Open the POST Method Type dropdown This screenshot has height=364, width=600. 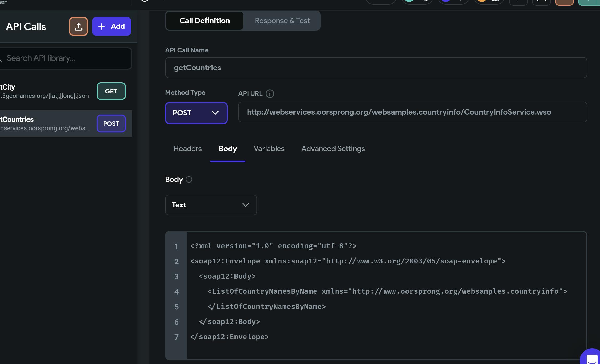tap(196, 113)
